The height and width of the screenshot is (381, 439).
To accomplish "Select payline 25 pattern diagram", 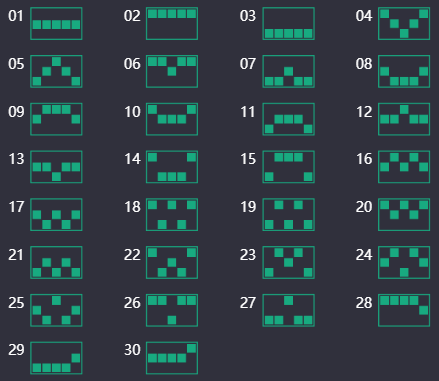I will tap(56, 310).
